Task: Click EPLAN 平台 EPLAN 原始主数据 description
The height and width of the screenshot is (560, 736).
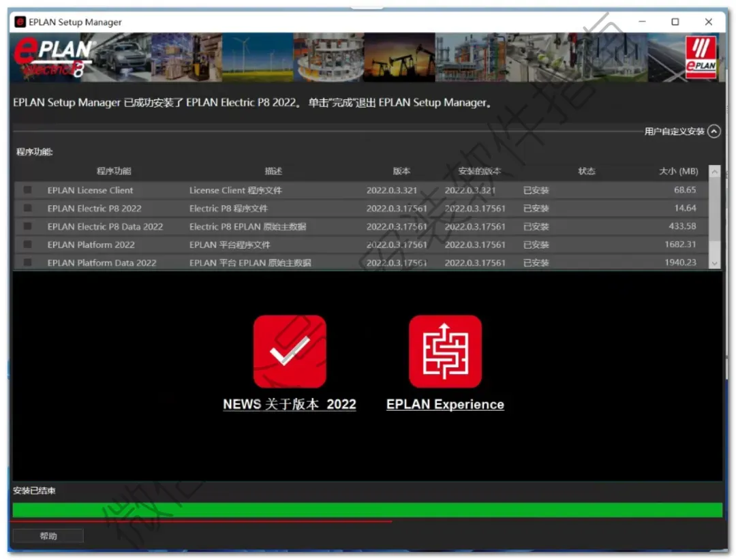Action: tap(250, 262)
